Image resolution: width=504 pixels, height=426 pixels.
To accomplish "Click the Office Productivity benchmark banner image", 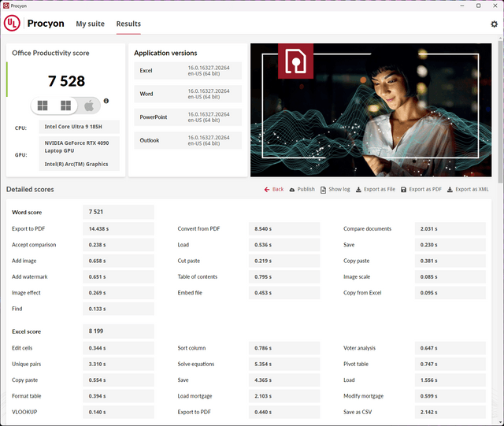I will coord(371,110).
